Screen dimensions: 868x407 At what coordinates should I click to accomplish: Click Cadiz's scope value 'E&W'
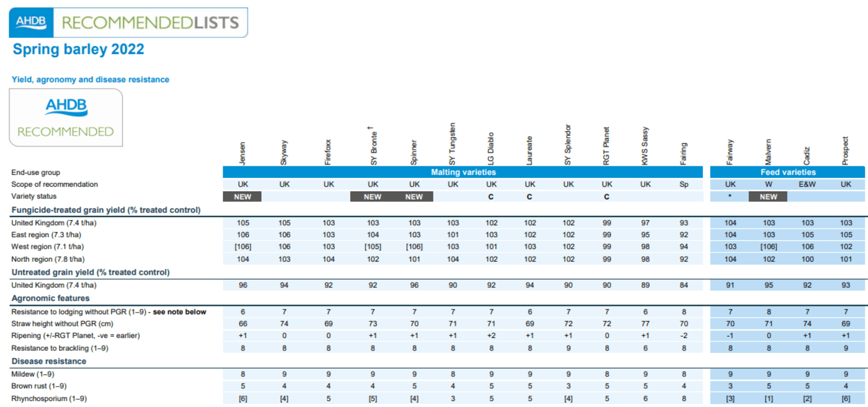tap(807, 184)
